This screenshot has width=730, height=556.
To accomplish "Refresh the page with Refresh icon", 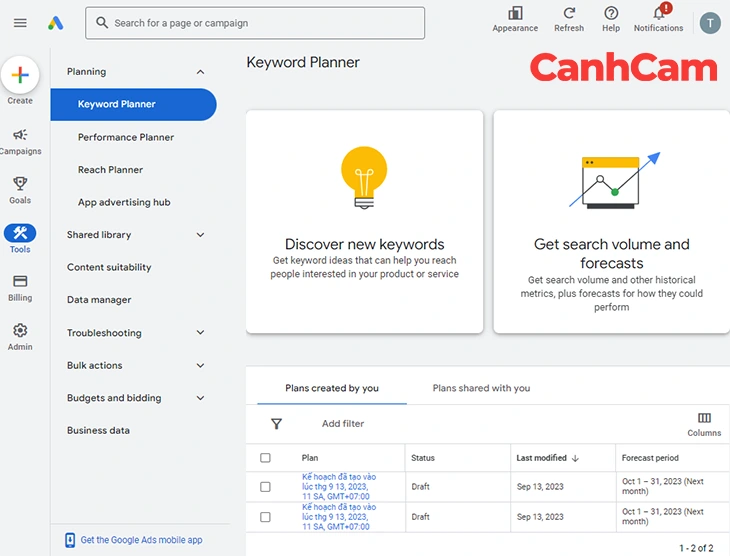I will 569,13.
